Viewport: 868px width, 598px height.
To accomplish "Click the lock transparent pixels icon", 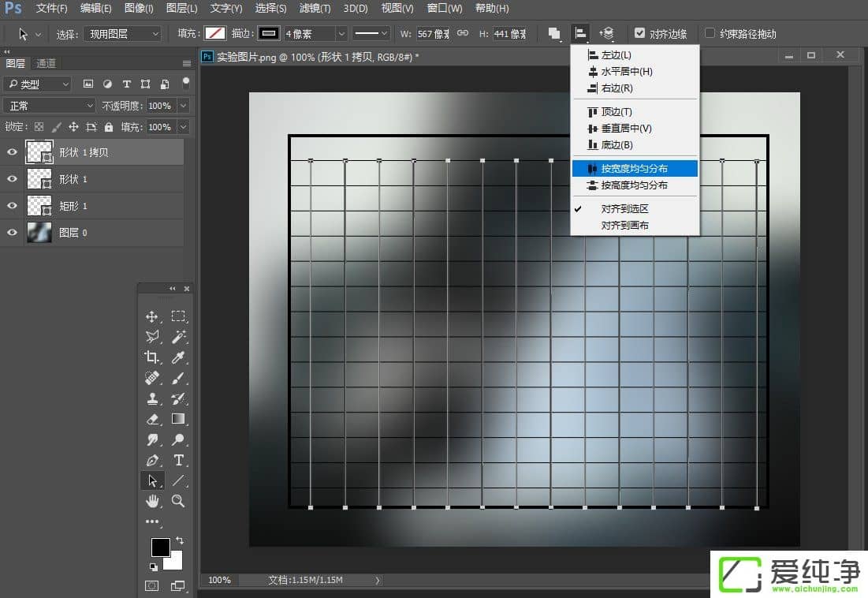I will [39, 127].
